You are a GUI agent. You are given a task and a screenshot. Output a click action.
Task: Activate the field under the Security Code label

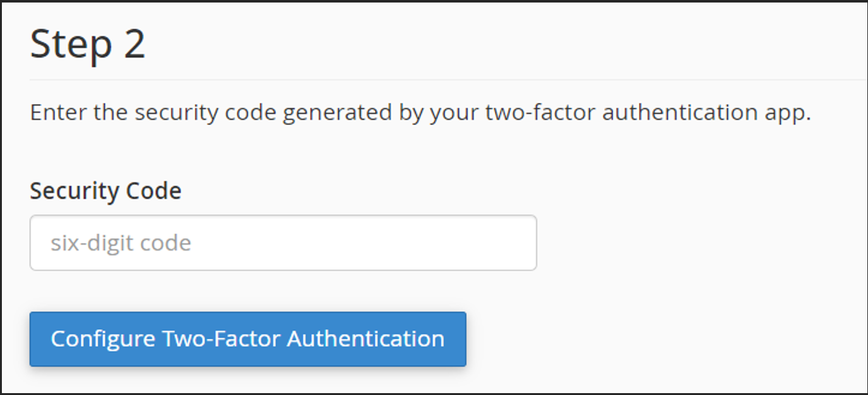click(283, 243)
